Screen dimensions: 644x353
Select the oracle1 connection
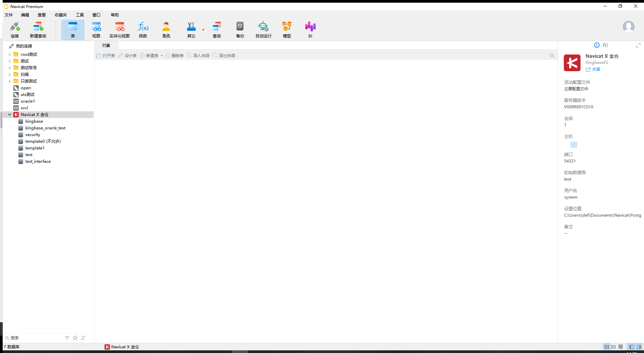click(x=28, y=101)
